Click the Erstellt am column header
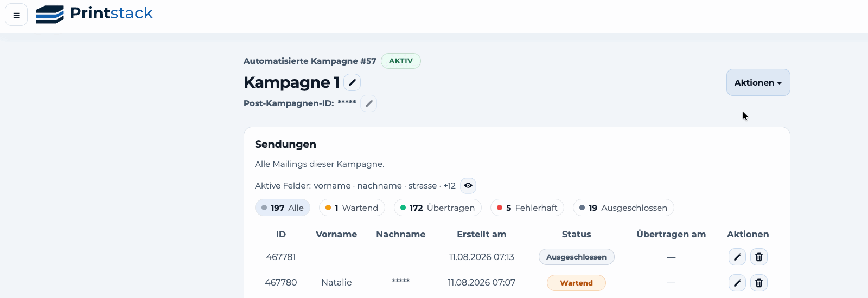868x298 pixels. coord(482,234)
